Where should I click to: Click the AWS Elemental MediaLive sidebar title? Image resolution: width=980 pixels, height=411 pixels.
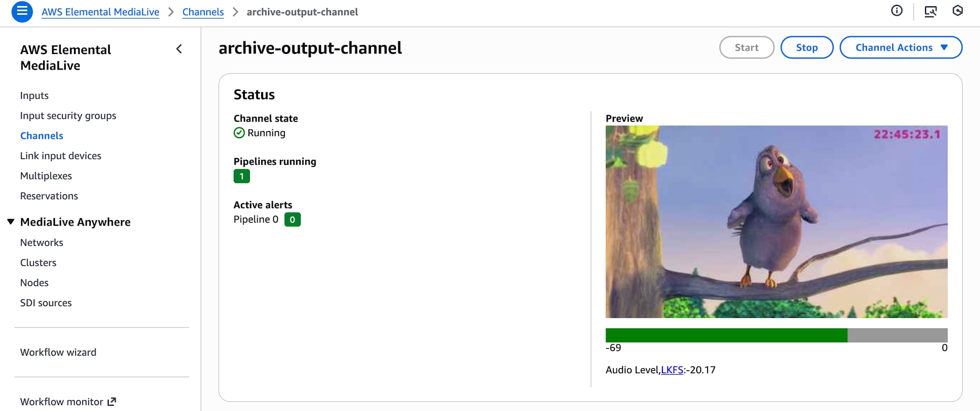pos(66,58)
